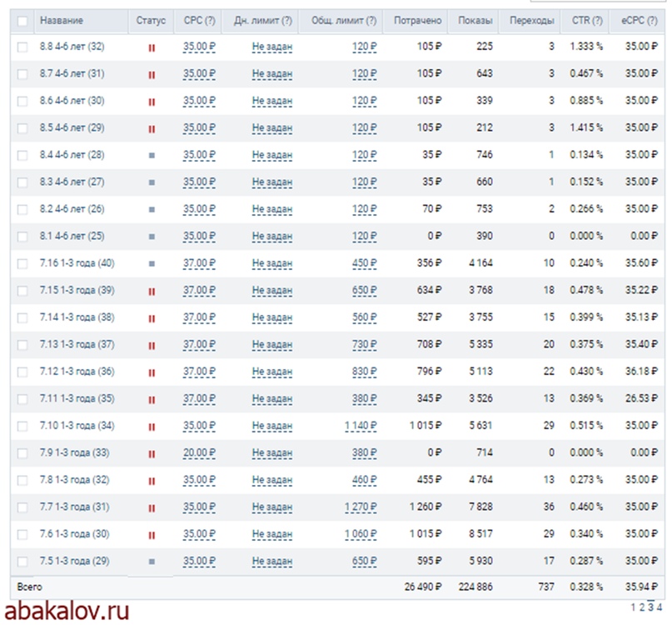Click pause status icon for 7.9 1-3 года (33)
This screenshot has height=625, width=672.
coord(152,454)
